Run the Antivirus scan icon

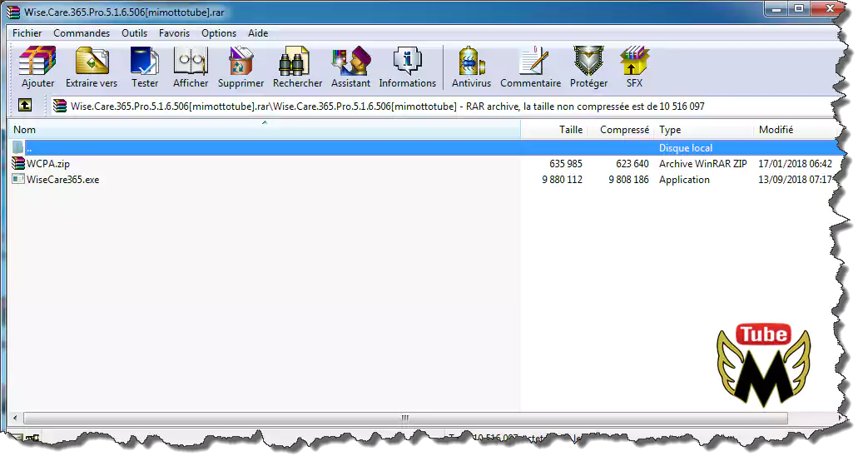click(x=471, y=61)
